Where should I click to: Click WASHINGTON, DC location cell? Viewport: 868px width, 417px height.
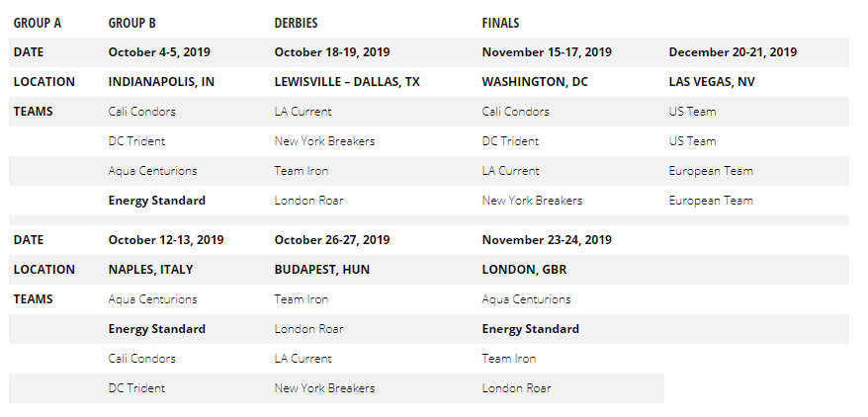535,82
